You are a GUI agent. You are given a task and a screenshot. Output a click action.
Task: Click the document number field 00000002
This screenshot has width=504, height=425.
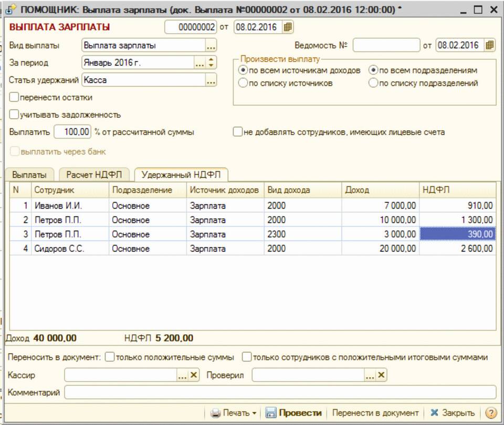(x=191, y=27)
